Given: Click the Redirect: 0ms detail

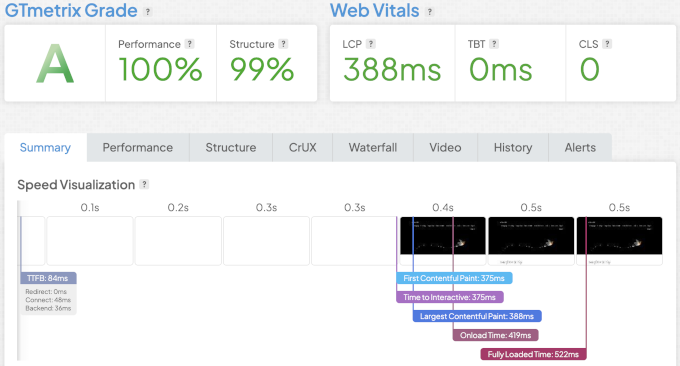Looking at the screenshot, I should (46, 291).
